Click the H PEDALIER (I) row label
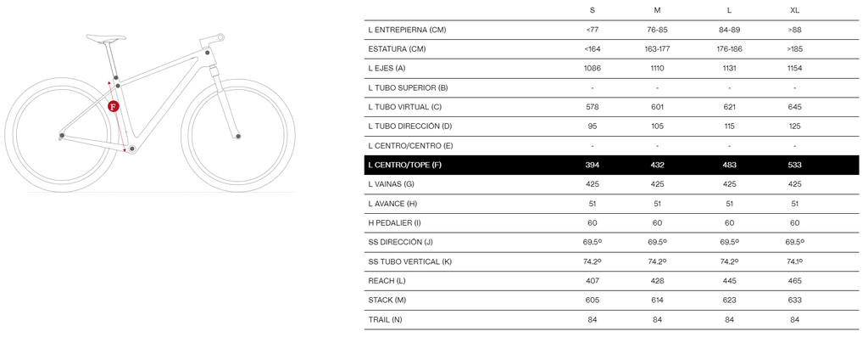The image size is (868, 337). click(x=394, y=222)
